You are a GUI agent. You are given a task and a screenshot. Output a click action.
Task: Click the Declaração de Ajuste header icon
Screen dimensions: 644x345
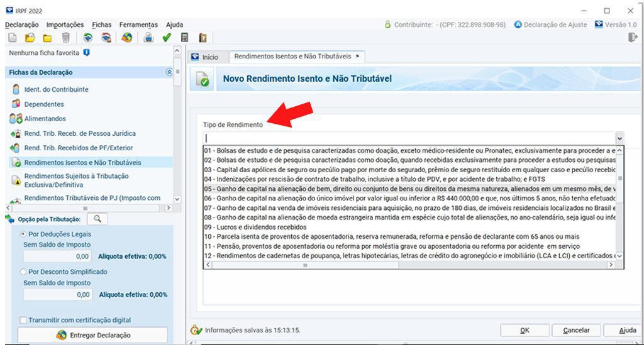click(518, 25)
